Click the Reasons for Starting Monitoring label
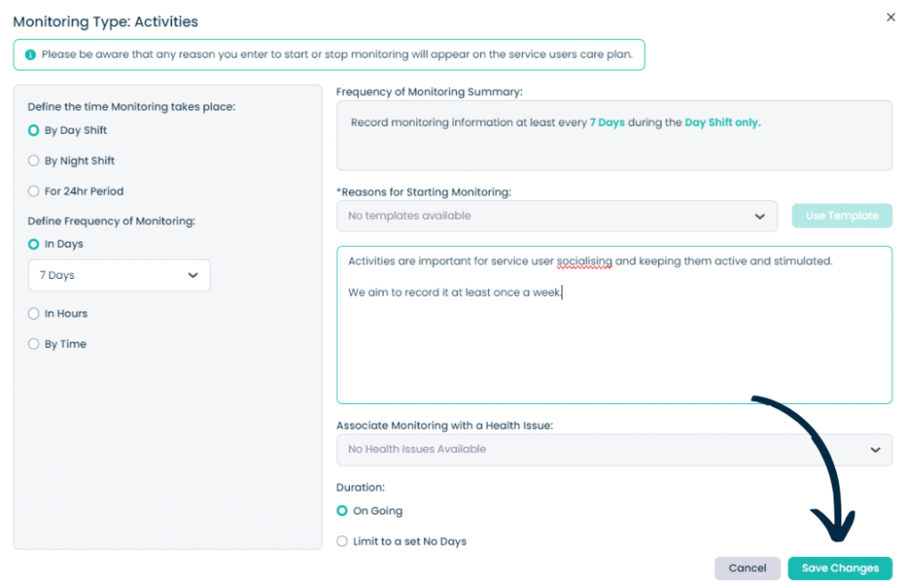 [x=423, y=192]
